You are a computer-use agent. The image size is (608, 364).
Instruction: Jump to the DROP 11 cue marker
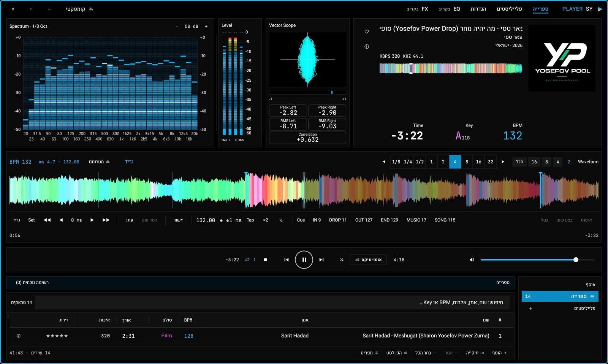coord(338,220)
